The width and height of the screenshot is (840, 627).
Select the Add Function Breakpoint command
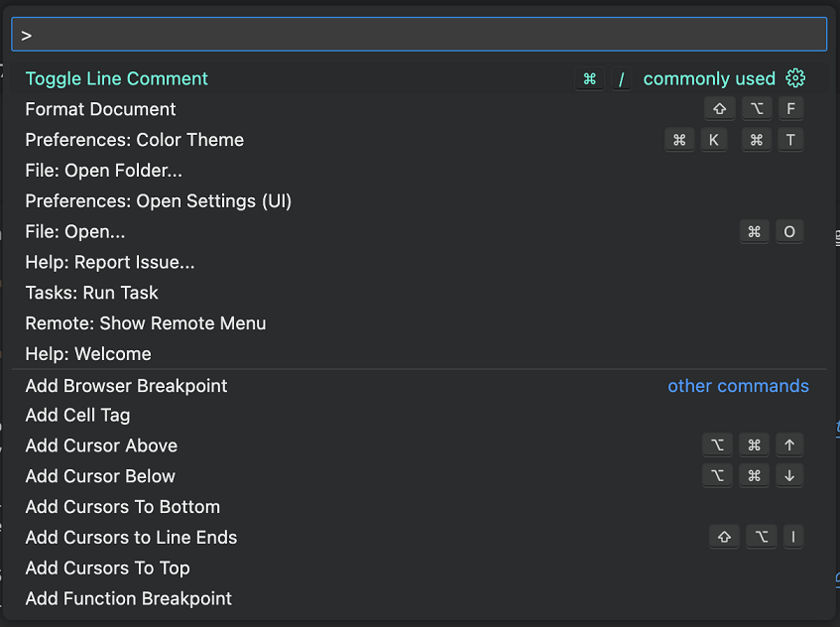click(128, 599)
